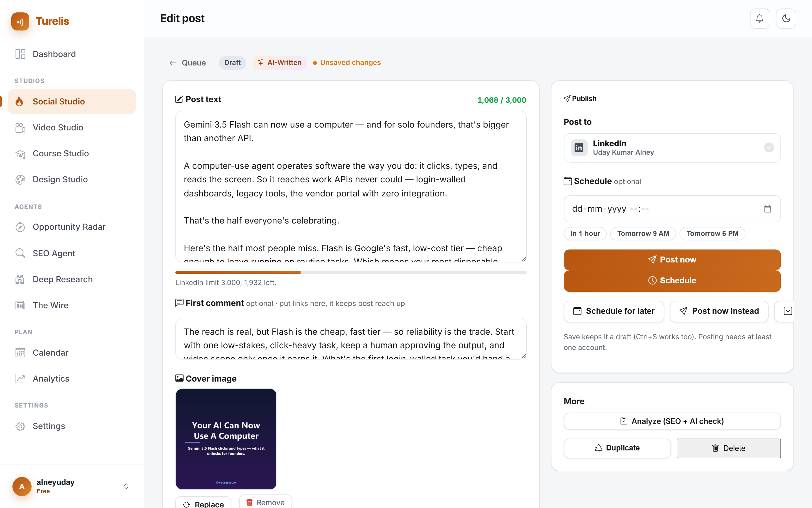Viewport: 812px width, 508px height.
Task: Click the Analytics chart icon
Action: [21, 379]
